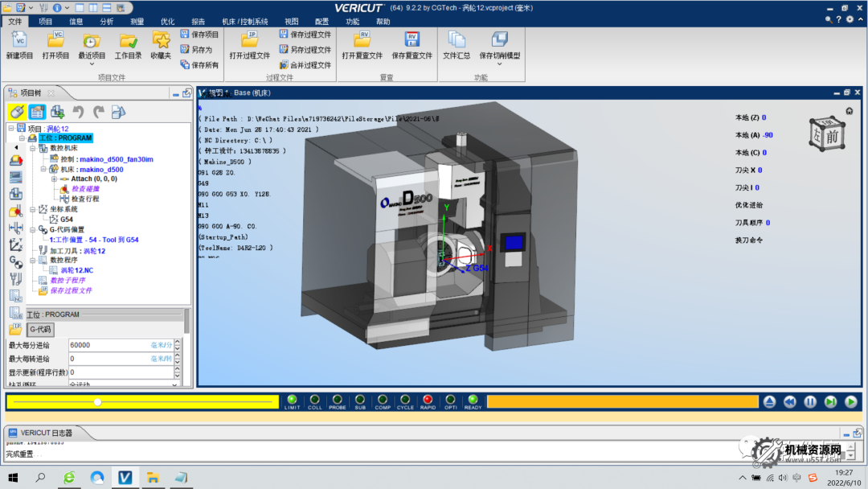Click the Pause simulation button

click(810, 401)
